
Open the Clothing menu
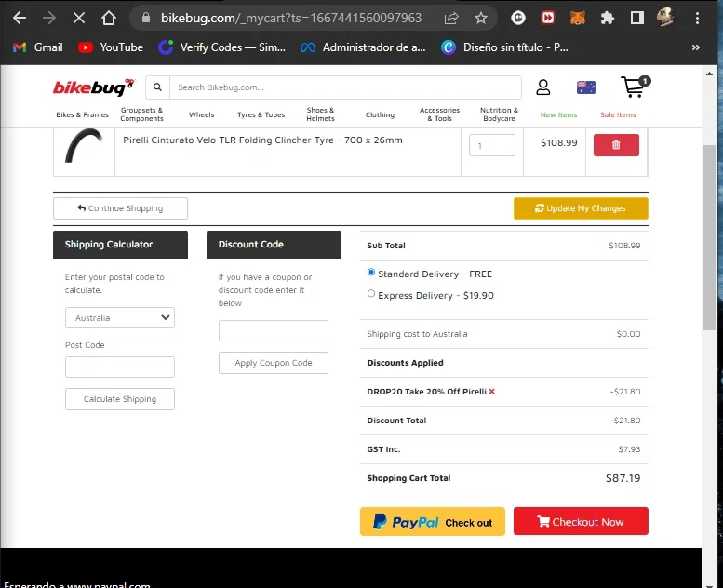coord(380,114)
